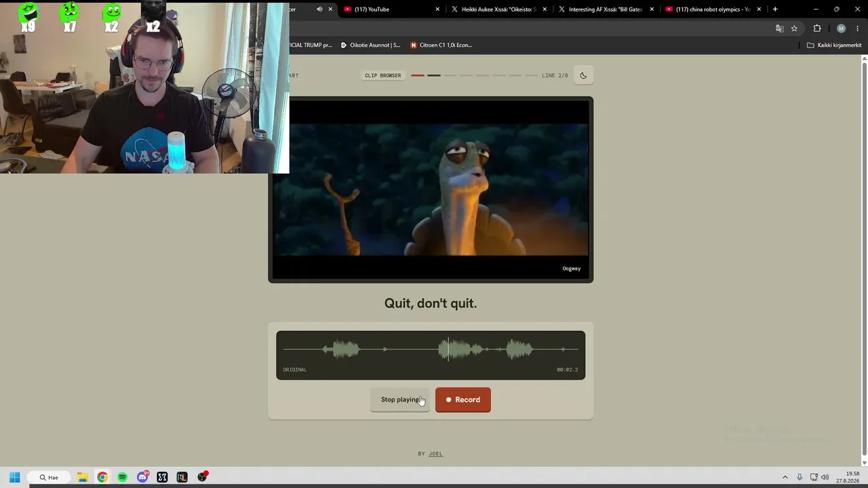Open the volume tray icon
868x488 pixels.
click(x=825, y=477)
